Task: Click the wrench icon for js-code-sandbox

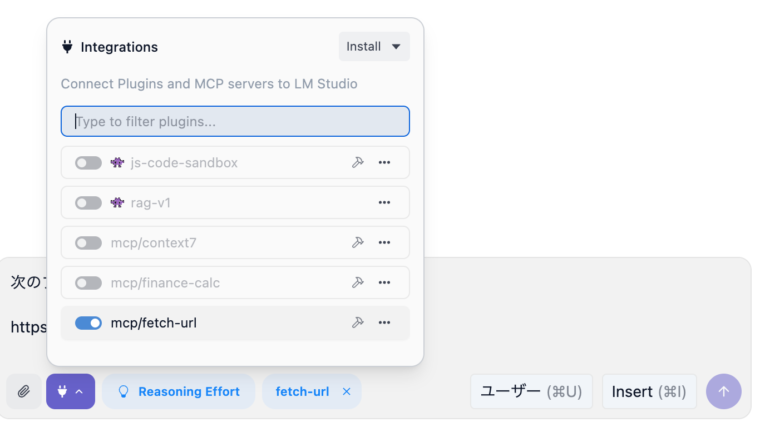Action: coord(357,163)
